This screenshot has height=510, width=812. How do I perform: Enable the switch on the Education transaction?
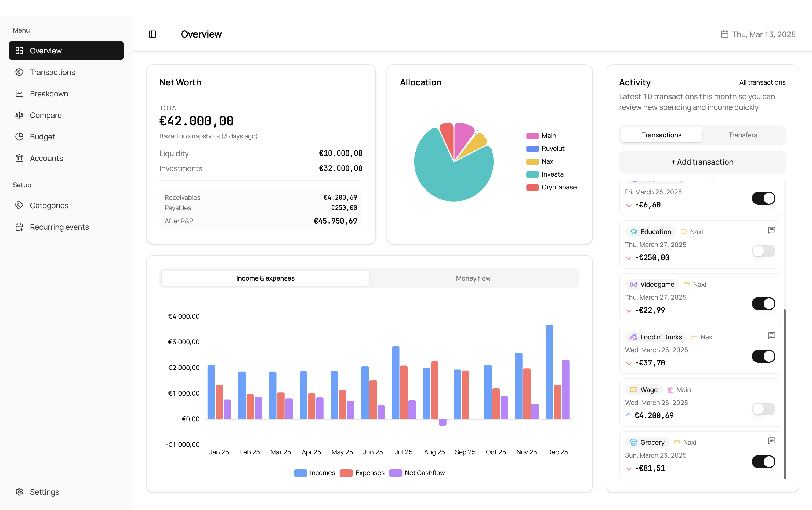(x=763, y=251)
